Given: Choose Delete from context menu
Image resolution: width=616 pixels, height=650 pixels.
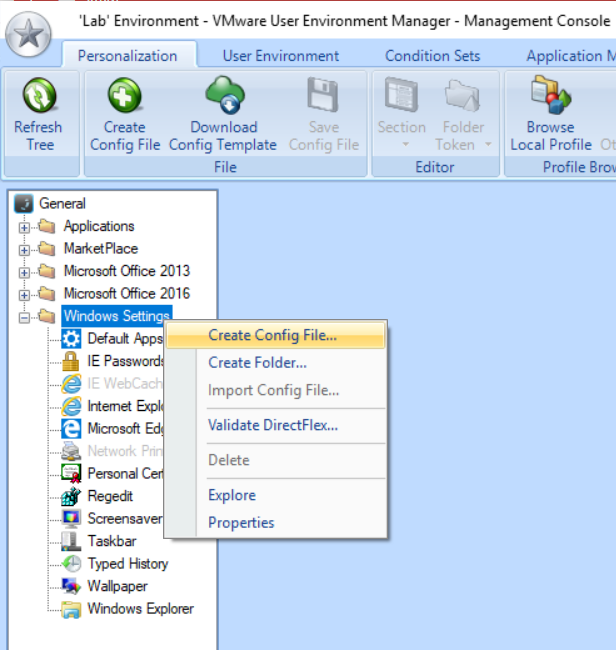Looking at the screenshot, I should point(275,460).
